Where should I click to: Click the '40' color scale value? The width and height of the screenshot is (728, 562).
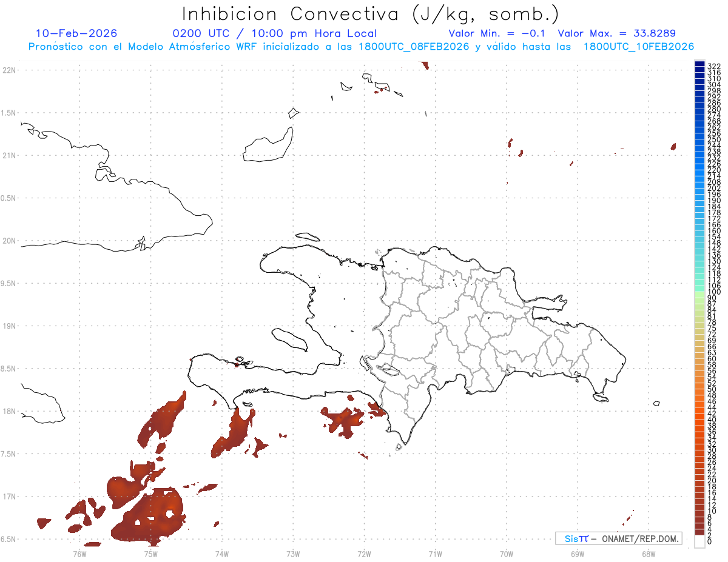(x=712, y=420)
